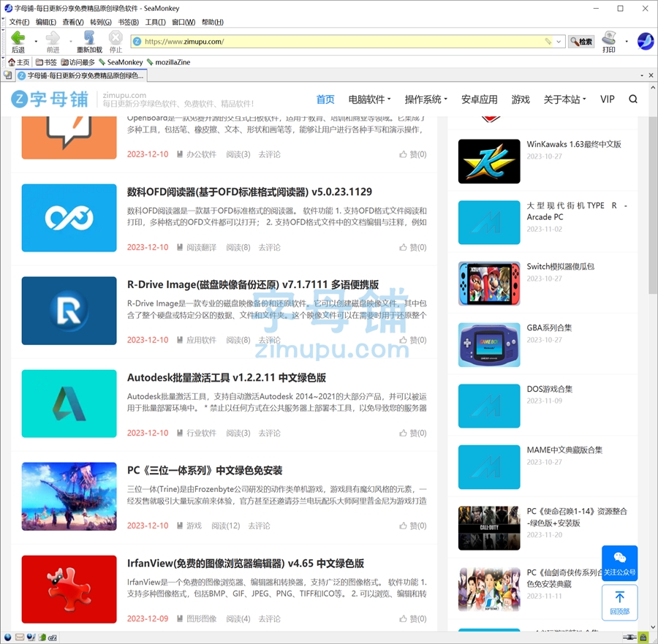Image resolution: width=658 pixels, height=644 pixels.
Task: Open Address Book from the status bar
Action: pyautogui.click(x=42, y=637)
